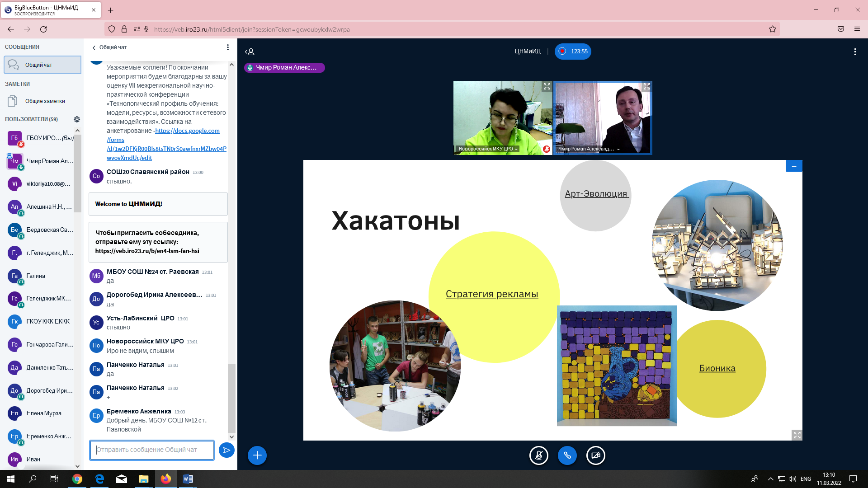Open Общий чат in messages list
Image resolution: width=868 pixels, height=488 pixels.
[x=42, y=65]
